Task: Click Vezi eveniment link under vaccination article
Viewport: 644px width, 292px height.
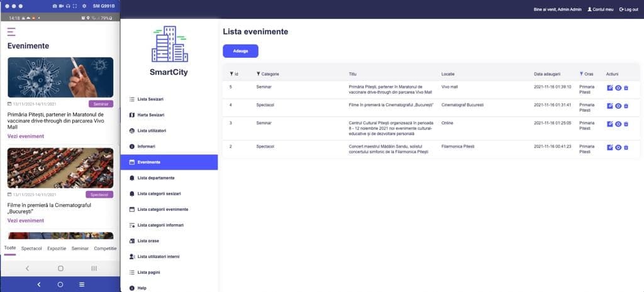Action: [x=26, y=136]
